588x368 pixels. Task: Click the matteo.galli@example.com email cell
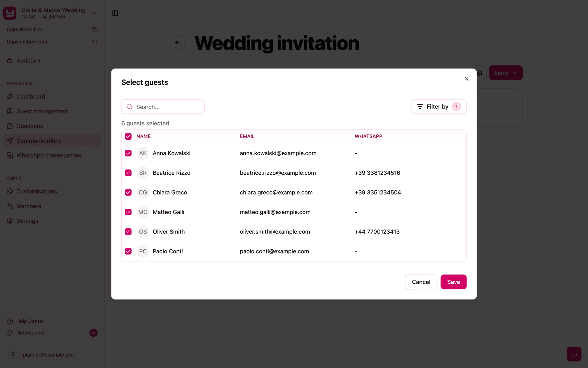[x=275, y=212]
